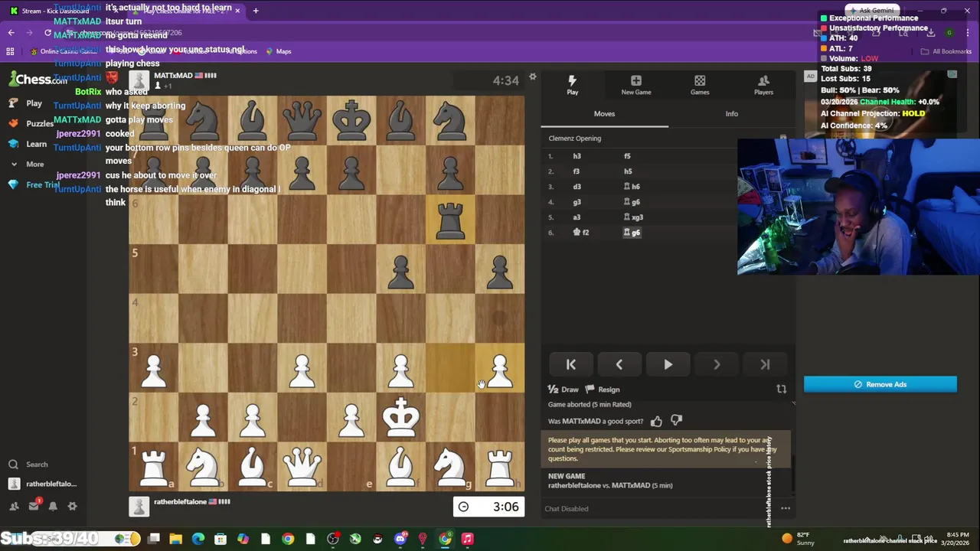Open Learn in Chess.com sidebar
This screenshot has height=551, width=980.
click(x=29, y=144)
